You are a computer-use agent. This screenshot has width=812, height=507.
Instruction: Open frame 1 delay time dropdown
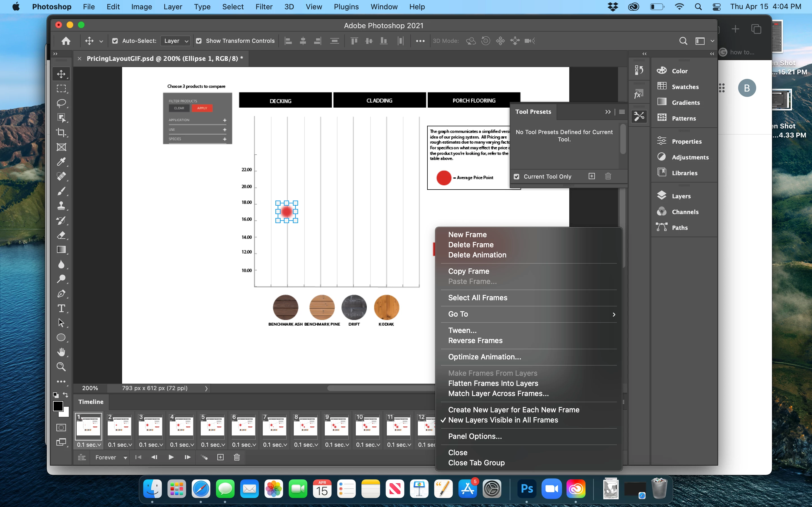89,445
